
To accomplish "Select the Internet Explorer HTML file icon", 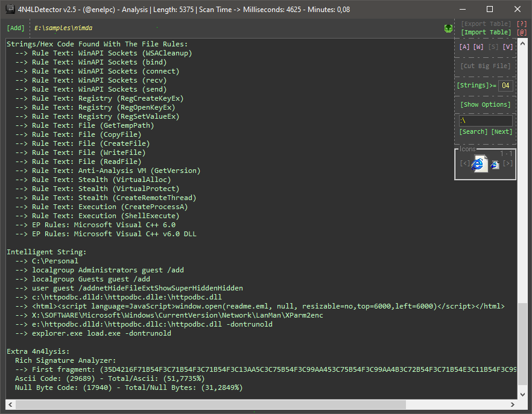I will point(479,164).
